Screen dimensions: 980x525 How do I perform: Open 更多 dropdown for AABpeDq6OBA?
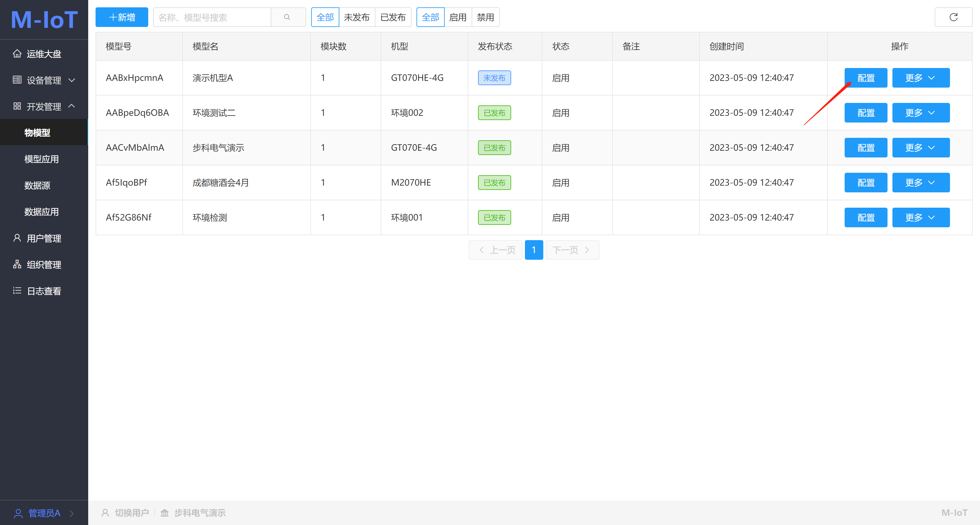[921, 113]
